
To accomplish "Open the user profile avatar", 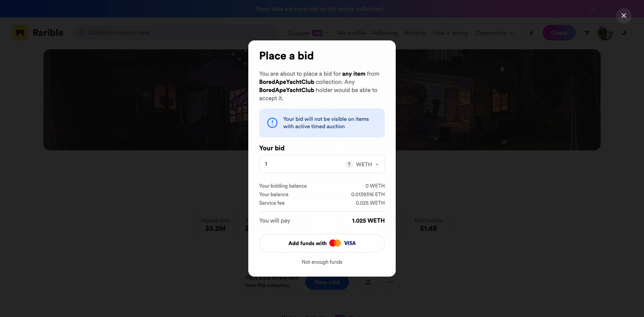I will point(605,33).
